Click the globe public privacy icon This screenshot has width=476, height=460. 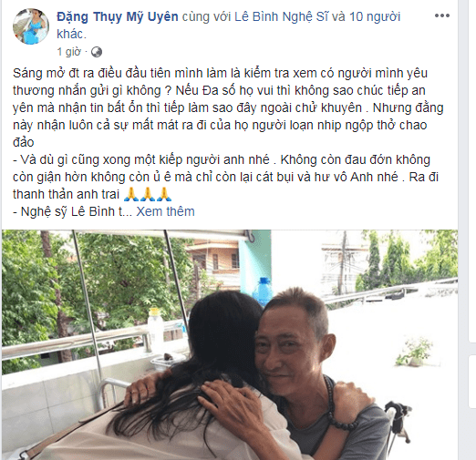click(97, 52)
